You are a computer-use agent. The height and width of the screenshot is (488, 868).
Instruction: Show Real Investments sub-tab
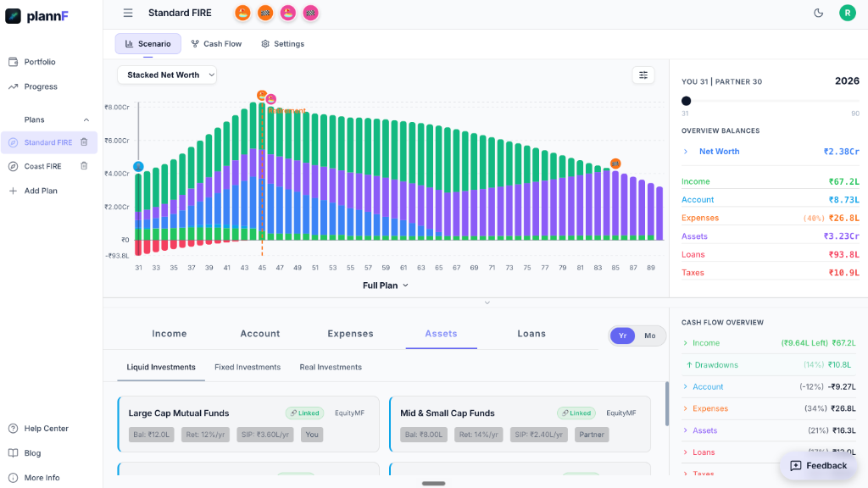[331, 368]
